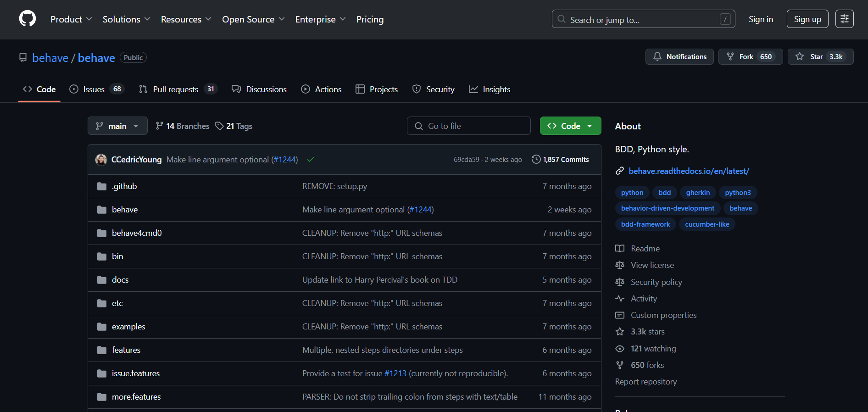Open the Pull requests tab

[175, 89]
